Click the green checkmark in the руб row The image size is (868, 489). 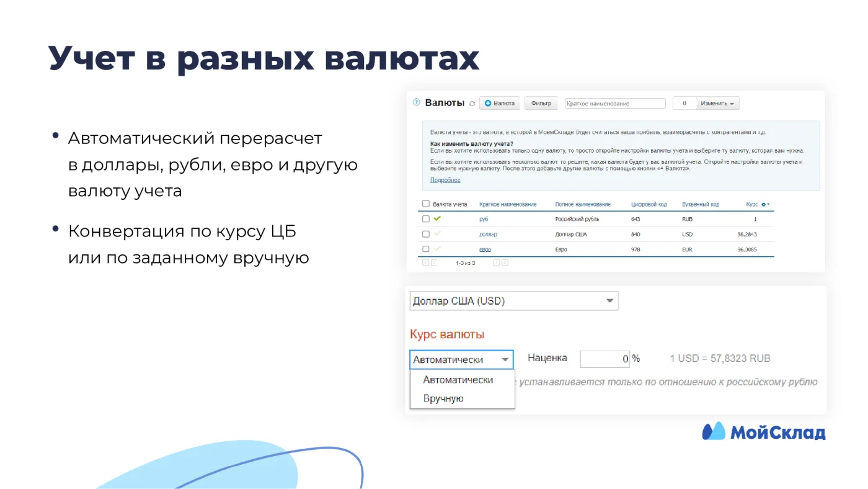point(437,218)
